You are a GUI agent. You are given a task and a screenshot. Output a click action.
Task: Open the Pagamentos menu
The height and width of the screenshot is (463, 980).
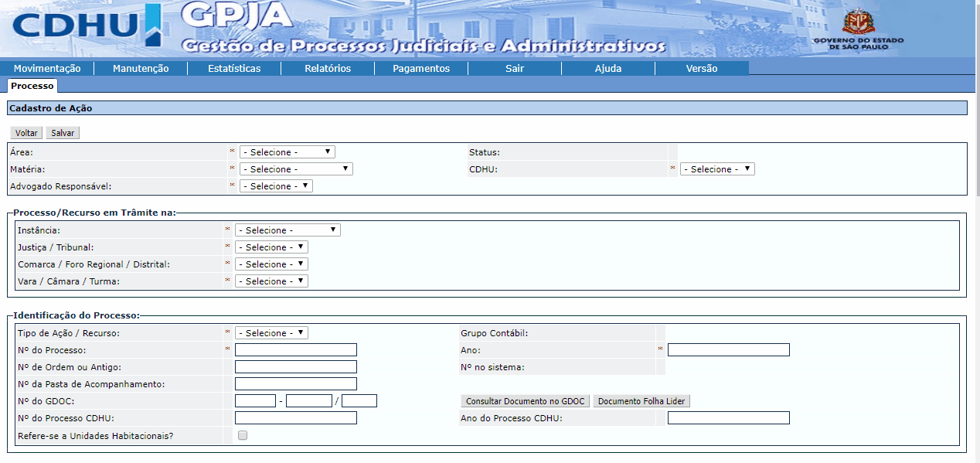click(421, 68)
